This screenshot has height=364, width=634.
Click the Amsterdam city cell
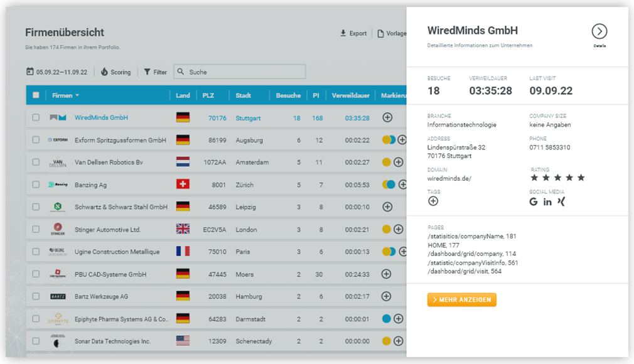click(252, 162)
